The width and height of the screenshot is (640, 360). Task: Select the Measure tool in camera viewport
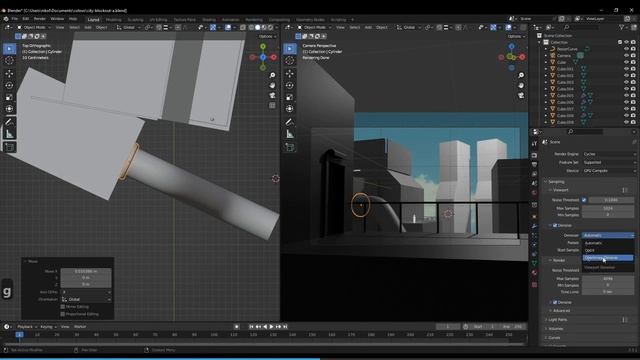click(290, 134)
